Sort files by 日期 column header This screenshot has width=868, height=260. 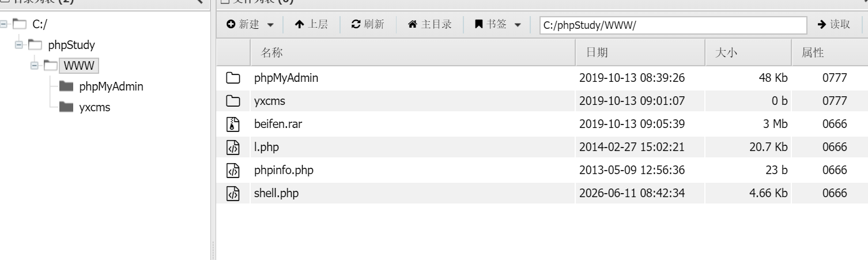point(641,53)
